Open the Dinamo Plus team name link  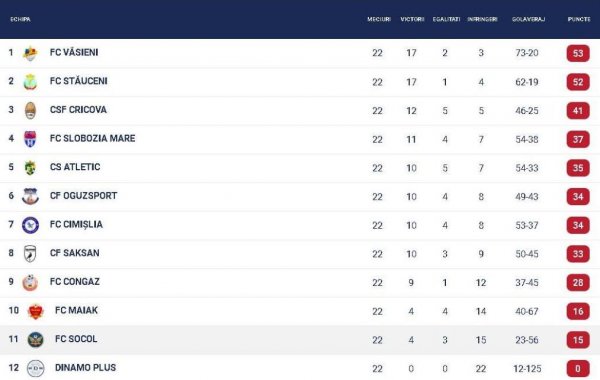pyautogui.click(x=85, y=368)
